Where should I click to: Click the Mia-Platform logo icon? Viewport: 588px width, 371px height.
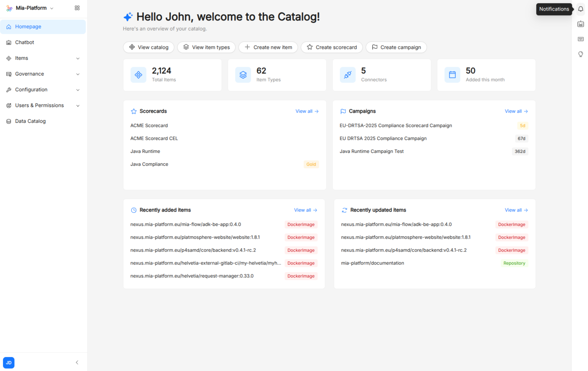pos(9,8)
